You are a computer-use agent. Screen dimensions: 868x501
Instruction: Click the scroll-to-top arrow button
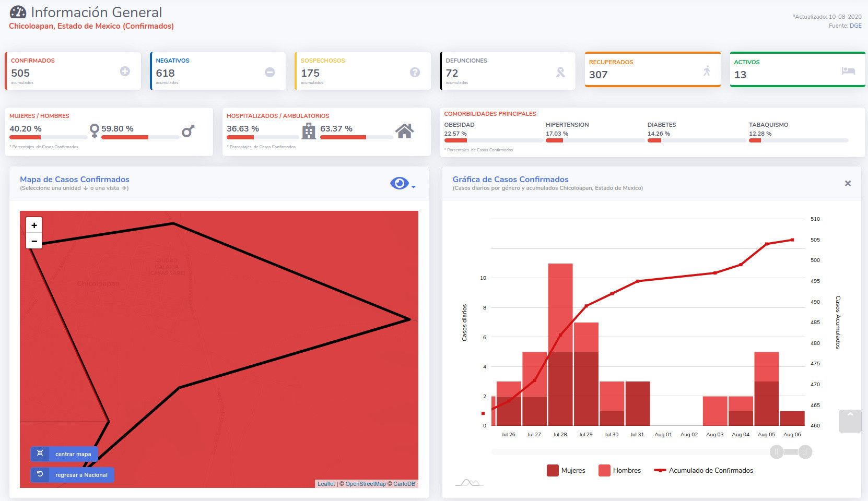pos(850,421)
